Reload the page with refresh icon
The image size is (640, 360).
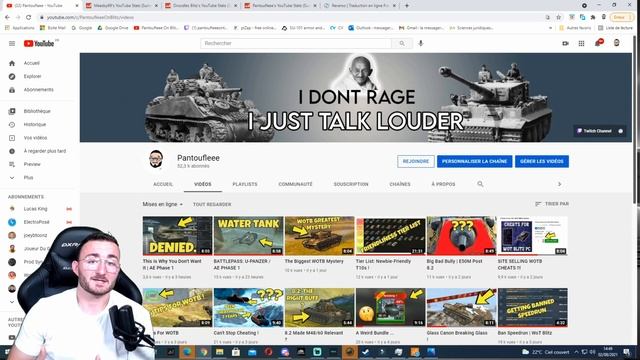[x=29, y=17]
